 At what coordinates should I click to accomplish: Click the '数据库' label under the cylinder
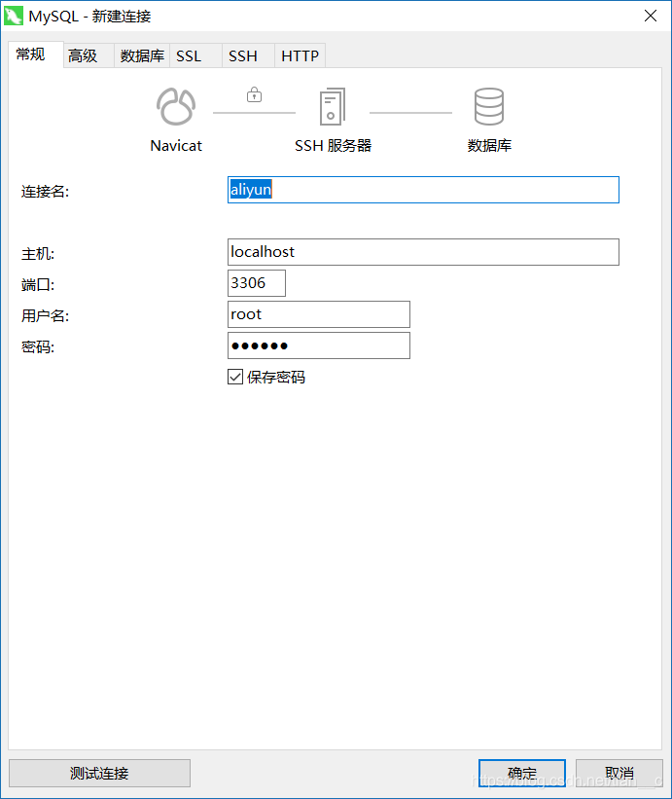pos(489,146)
